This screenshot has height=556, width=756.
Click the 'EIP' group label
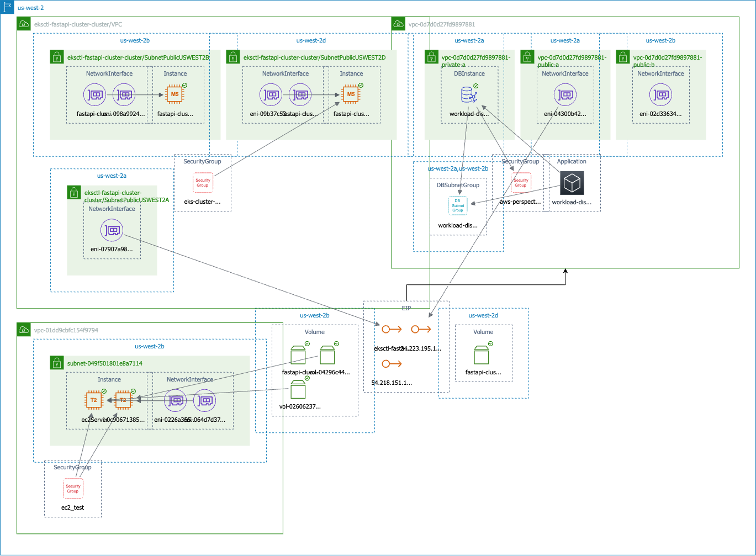pyautogui.click(x=406, y=308)
